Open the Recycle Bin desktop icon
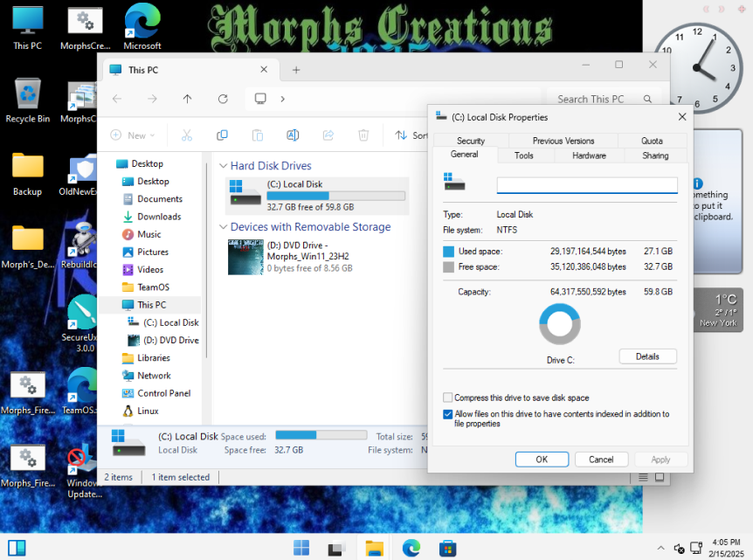 click(x=27, y=100)
